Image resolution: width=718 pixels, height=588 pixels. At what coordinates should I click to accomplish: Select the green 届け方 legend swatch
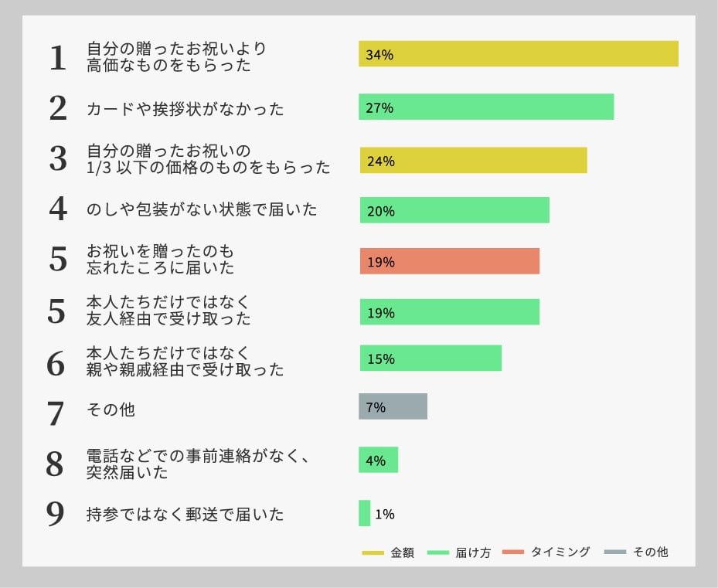click(438, 552)
